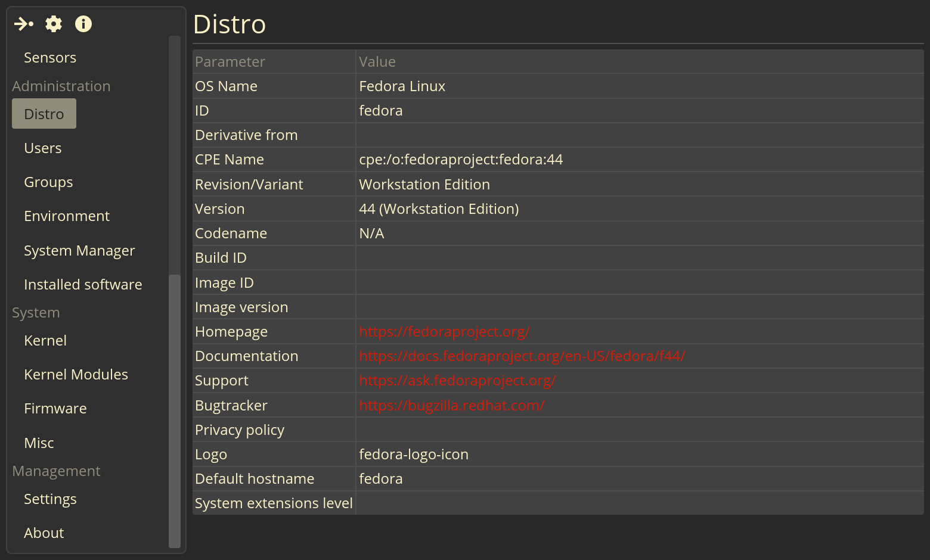This screenshot has height=560, width=930.
Task: Click the Parameter column header
Action: pyautogui.click(x=274, y=62)
